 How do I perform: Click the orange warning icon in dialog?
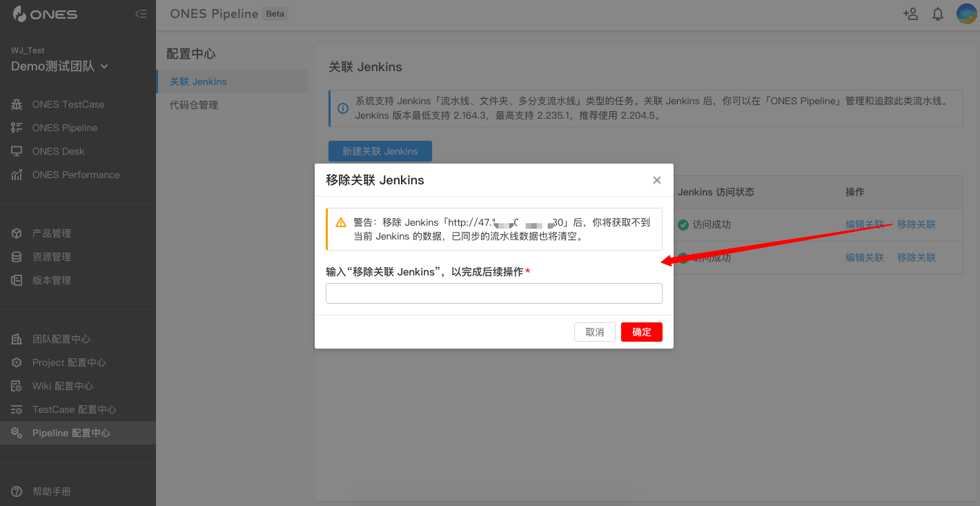tap(341, 222)
